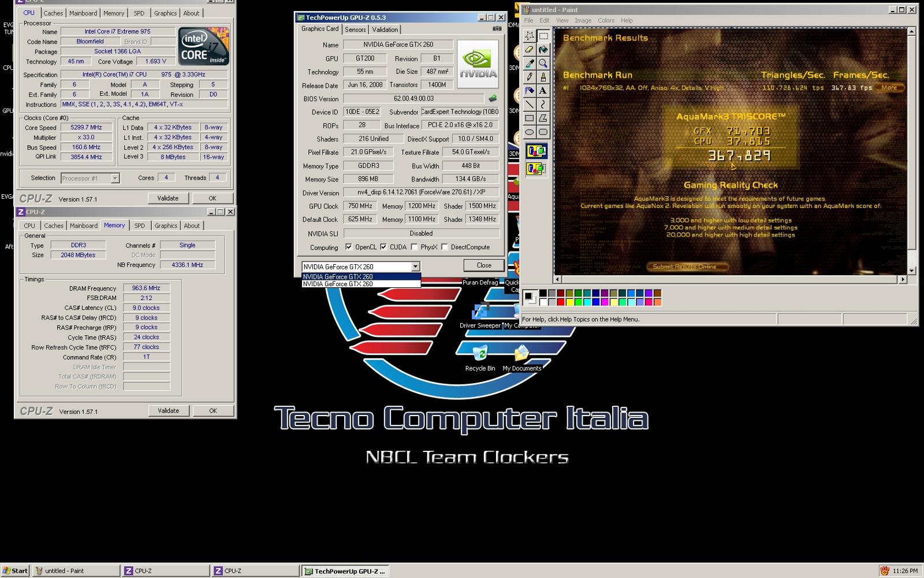Image resolution: width=924 pixels, height=578 pixels.
Task: Open the Caches tab in lower CPU-Z window
Action: click(x=54, y=225)
